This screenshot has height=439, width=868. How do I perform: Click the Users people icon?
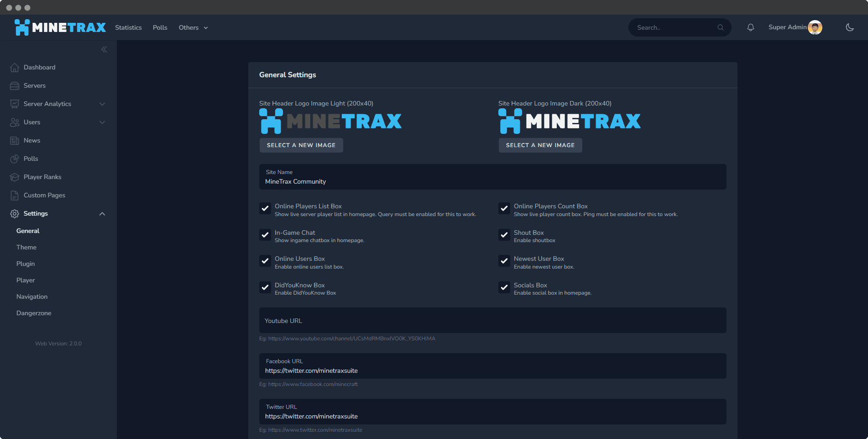click(x=15, y=122)
